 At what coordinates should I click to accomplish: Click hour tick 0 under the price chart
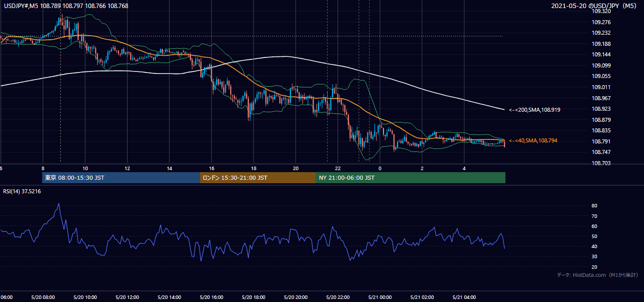pos(380,169)
